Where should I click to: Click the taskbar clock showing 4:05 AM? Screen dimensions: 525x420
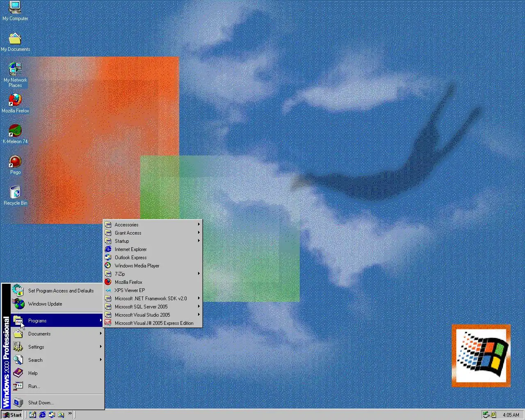(511, 415)
